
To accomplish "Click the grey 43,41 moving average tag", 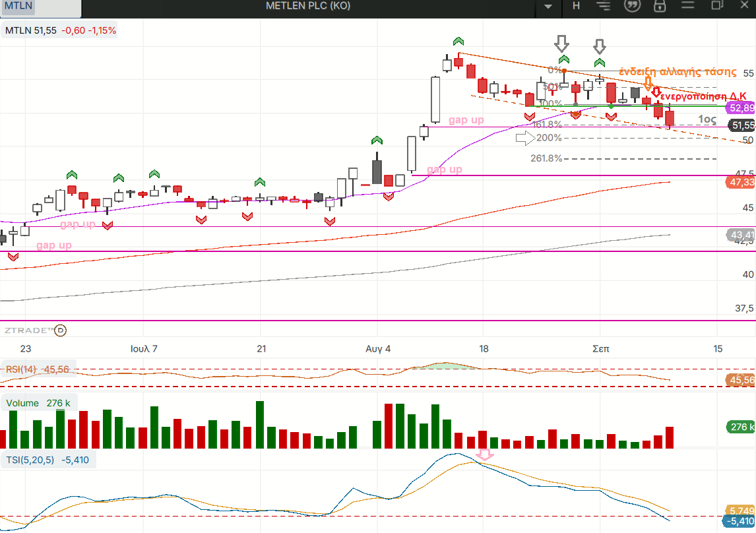I will 741,235.
